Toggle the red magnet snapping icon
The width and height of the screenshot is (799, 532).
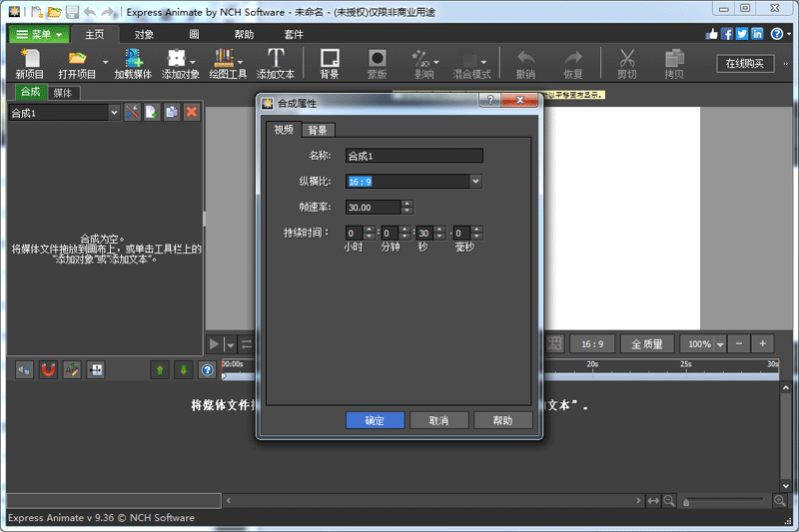tap(48, 369)
